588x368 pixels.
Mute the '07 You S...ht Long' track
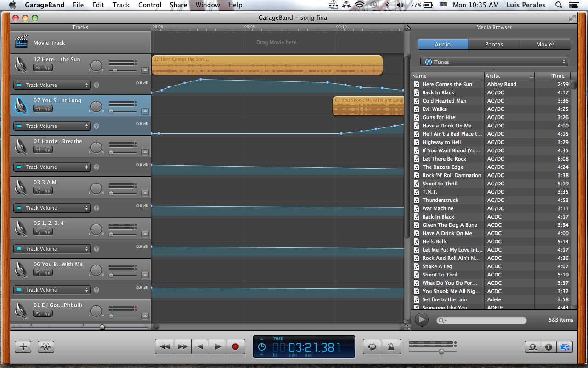coord(38,109)
